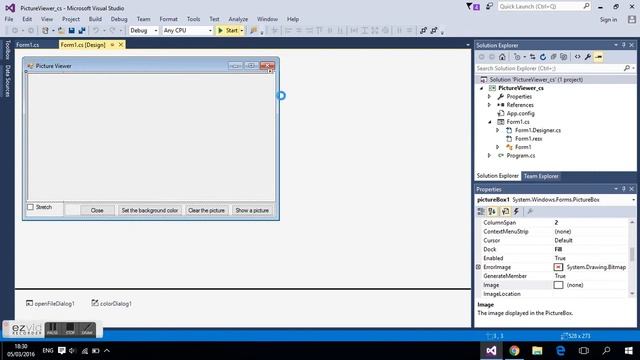Click Show All Files icon in Solution Explorer
640x360 pixels.
pyautogui.click(x=563, y=57)
